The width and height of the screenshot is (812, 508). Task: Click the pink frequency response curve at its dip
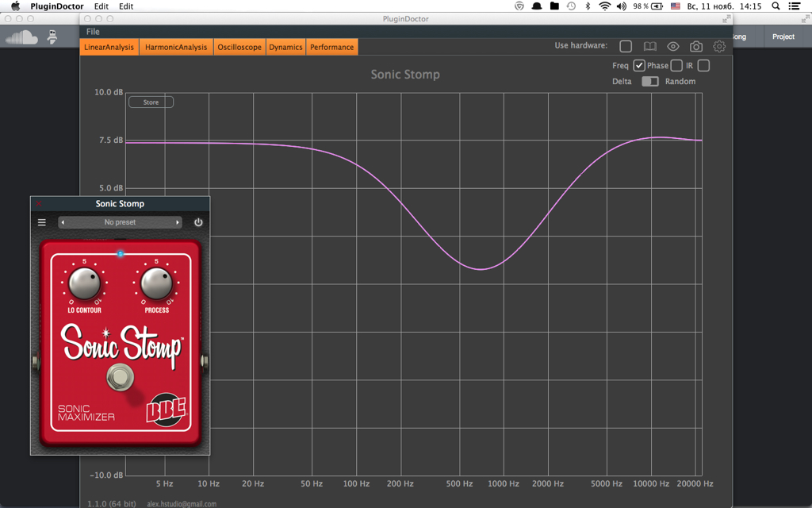[481, 269]
